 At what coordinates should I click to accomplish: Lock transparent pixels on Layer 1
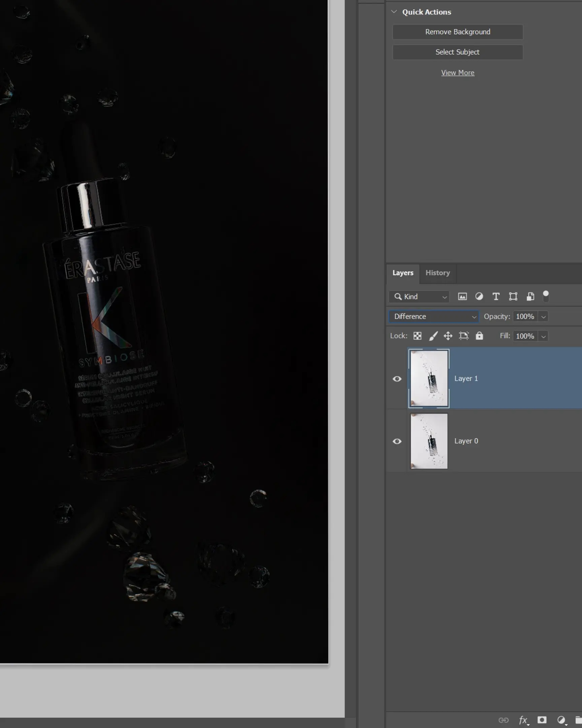(x=417, y=336)
